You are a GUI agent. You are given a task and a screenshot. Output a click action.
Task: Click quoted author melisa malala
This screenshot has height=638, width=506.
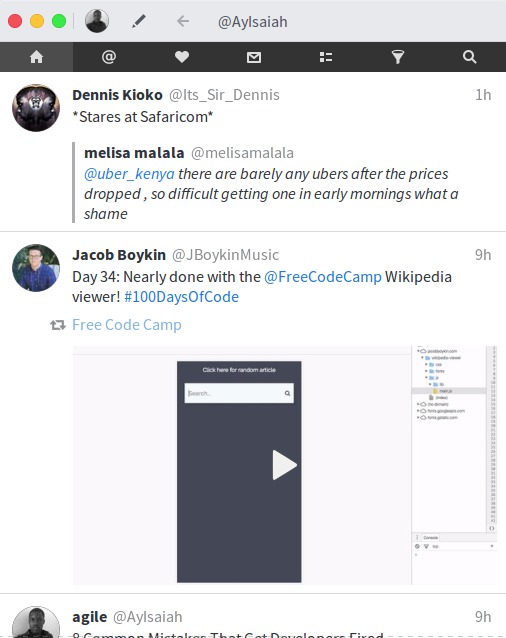point(134,153)
